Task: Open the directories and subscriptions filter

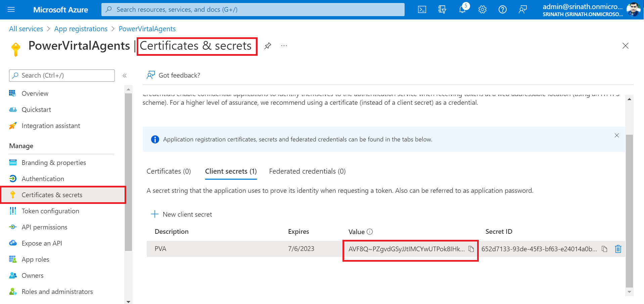Action: (442, 10)
